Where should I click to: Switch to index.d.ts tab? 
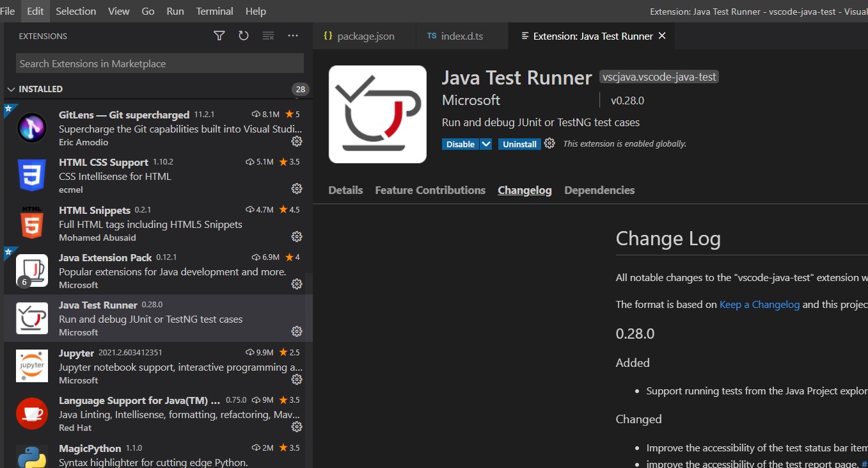(462, 36)
